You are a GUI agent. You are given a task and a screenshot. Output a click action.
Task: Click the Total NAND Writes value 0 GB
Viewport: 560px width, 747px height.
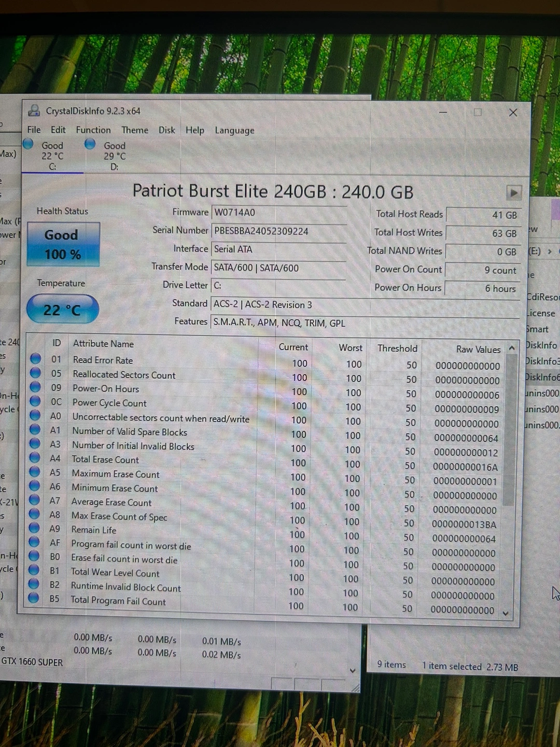click(483, 252)
